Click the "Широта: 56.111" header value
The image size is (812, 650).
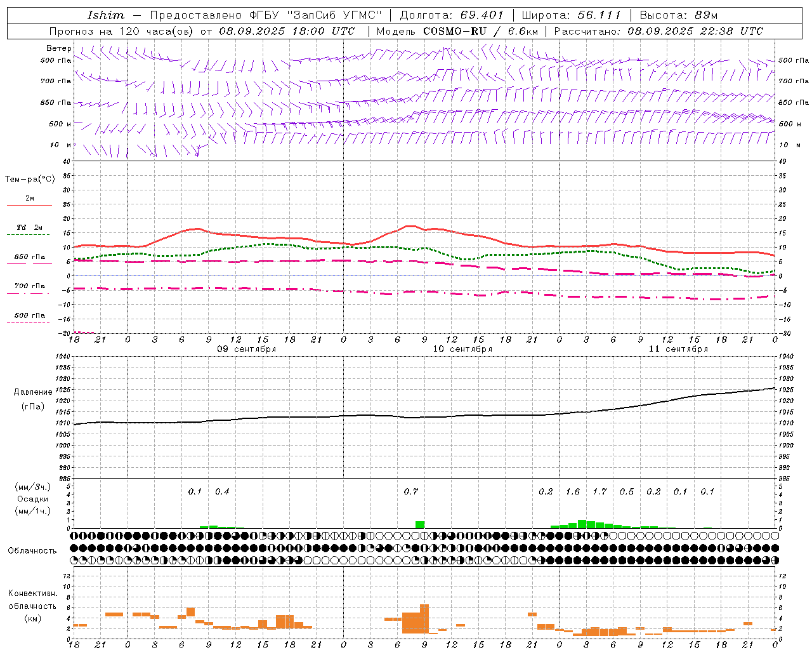click(x=571, y=15)
